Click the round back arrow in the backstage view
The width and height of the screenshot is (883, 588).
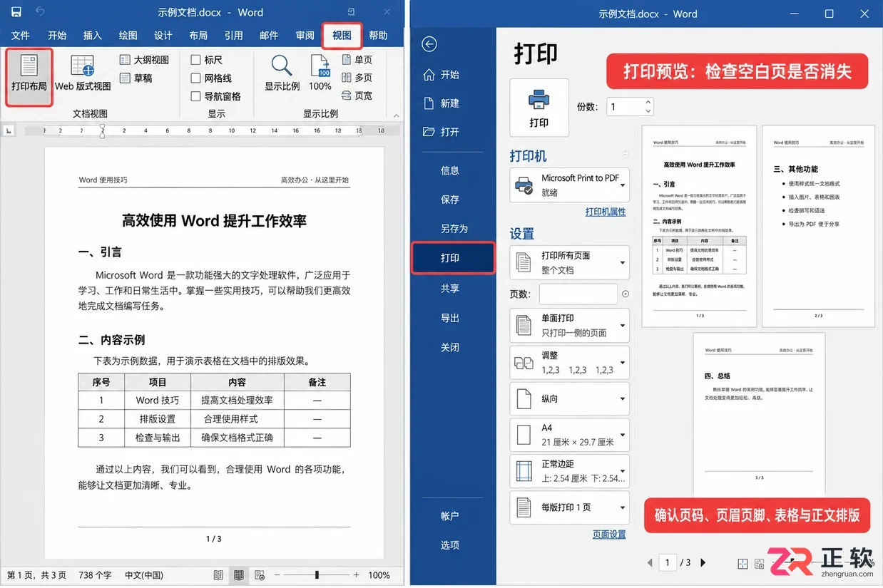[x=429, y=44]
